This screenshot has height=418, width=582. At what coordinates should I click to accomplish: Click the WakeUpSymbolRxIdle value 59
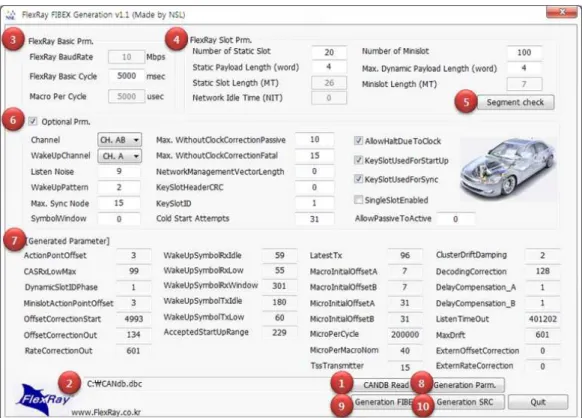coord(279,255)
